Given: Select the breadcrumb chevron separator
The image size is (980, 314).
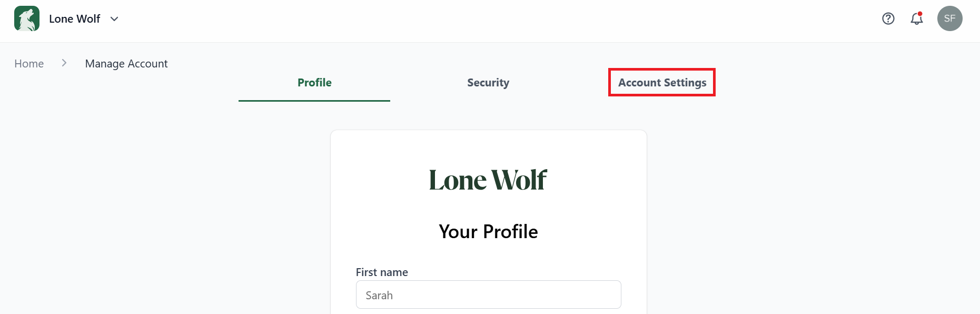Looking at the screenshot, I should tap(63, 63).
